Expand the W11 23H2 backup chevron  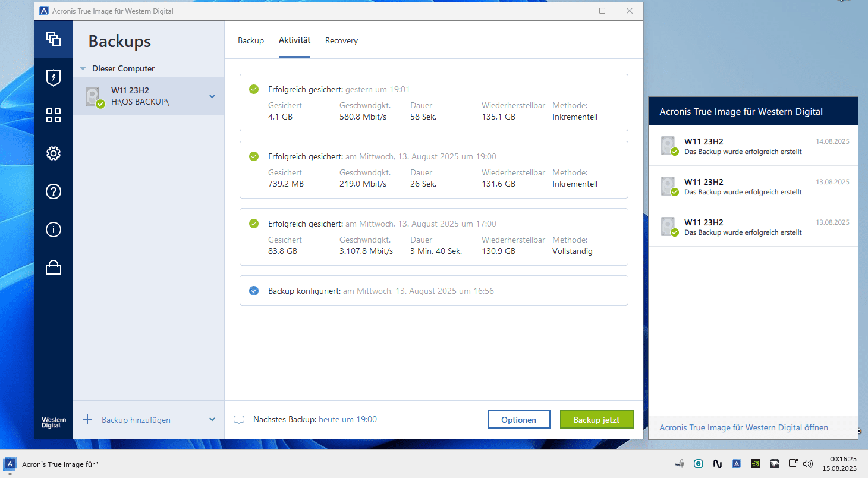(x=212, y=96)
